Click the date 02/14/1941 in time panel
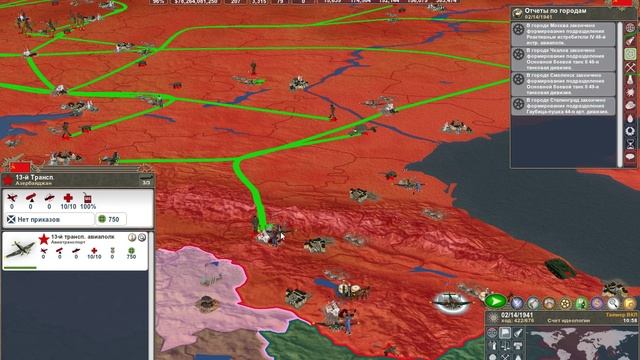Screen dimensions: 640x360 click(x=517, y=315)
